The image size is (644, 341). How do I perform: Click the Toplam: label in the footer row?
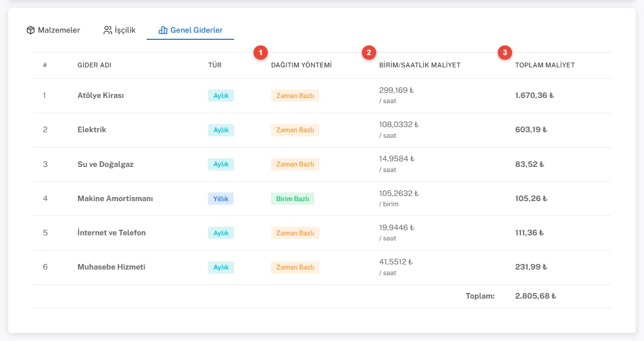click(480, 296)
